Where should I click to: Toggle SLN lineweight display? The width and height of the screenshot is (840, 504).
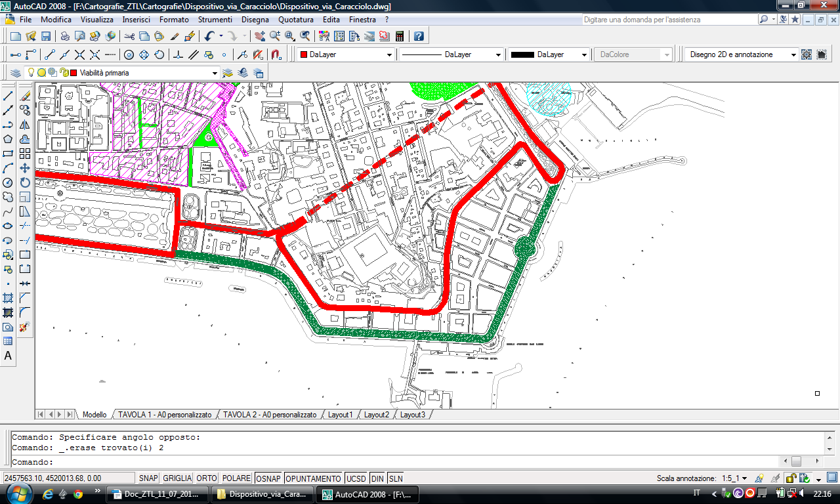click(x=396, y=478)
